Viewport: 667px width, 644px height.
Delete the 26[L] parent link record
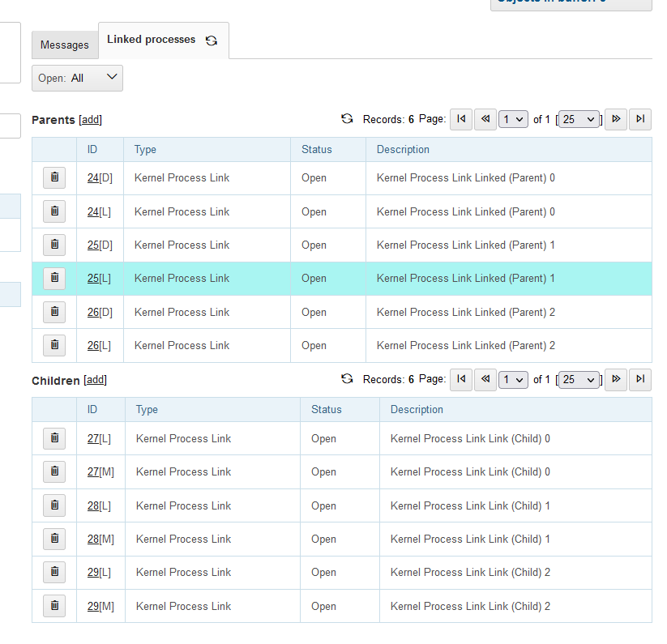click(53, 345)
